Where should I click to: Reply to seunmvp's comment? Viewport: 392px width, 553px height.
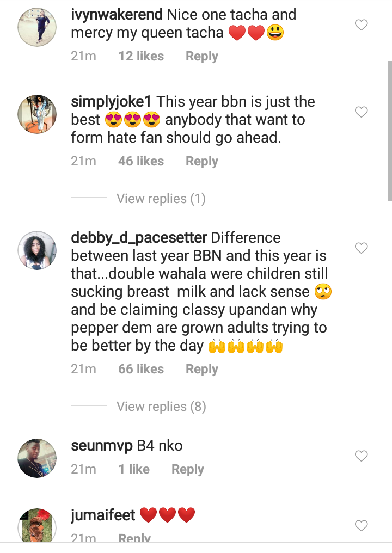pos(187,469)
